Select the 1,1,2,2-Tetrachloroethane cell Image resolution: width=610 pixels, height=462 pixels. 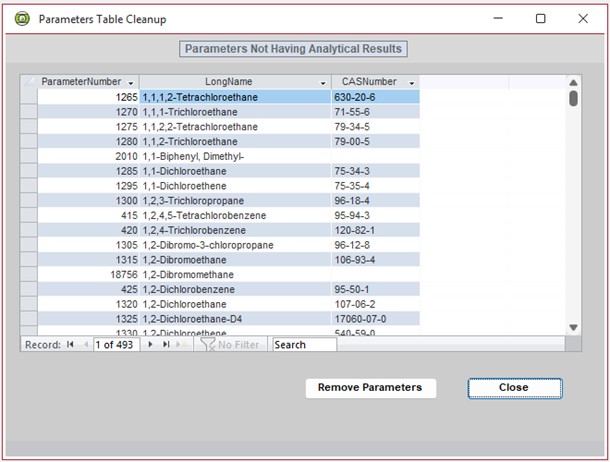(x=235, y=127)
